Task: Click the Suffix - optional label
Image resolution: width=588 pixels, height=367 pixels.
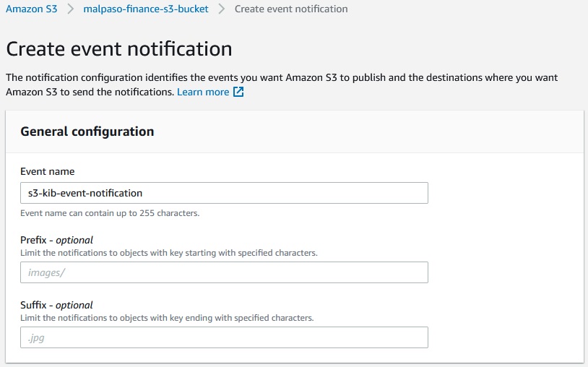Action: (x=57, y=305)
